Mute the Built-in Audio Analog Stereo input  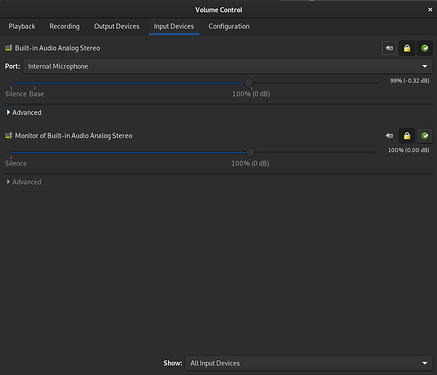pyautogui.click(x=389, y=48)
